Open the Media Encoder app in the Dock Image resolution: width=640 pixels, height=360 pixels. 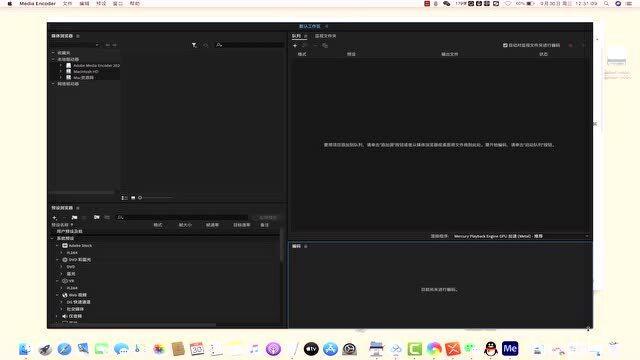click(510, 349)
